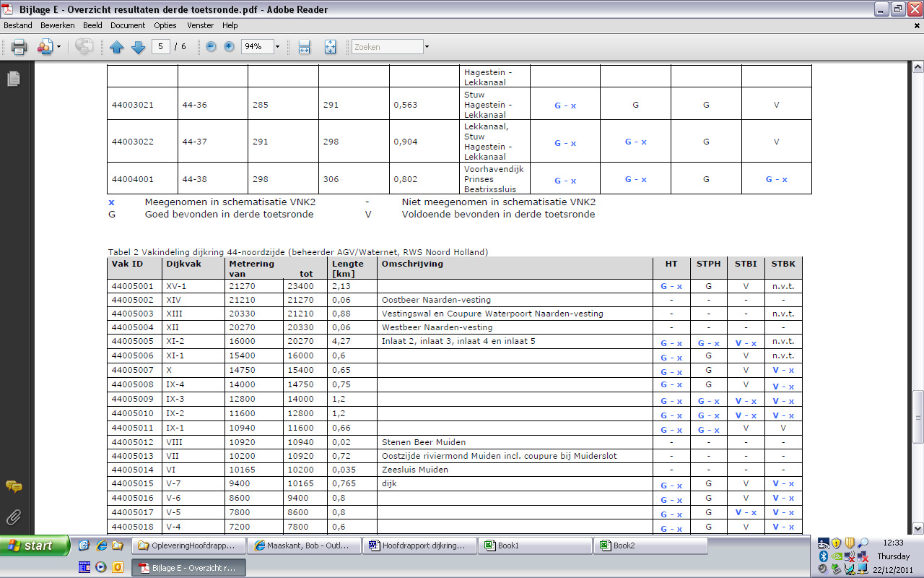Open the Bewerken menu
Image resolution: width=924 pixels, height=578 pixels.
point(58,25)
